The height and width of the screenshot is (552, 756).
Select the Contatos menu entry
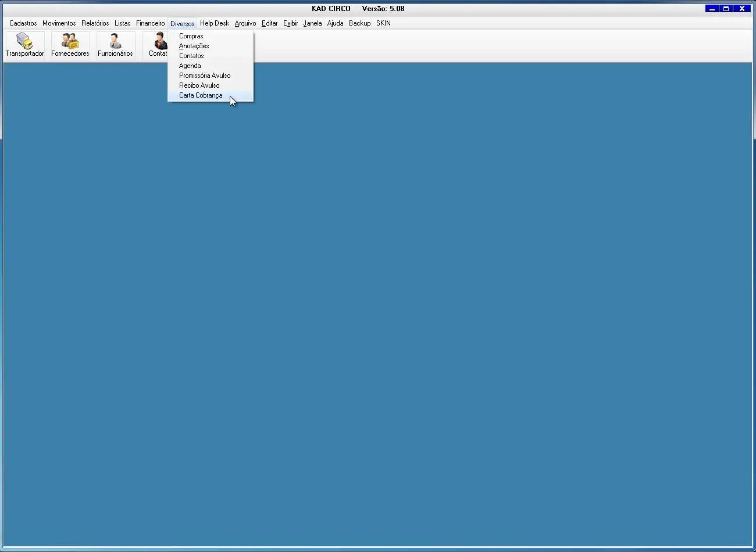click(191, 56)
